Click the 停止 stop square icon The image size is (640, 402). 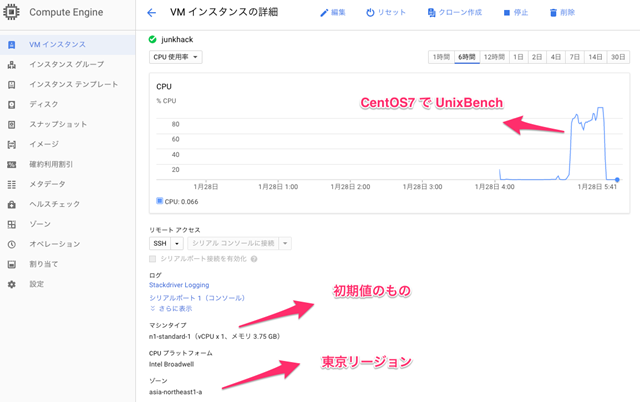tap(506, 13)
